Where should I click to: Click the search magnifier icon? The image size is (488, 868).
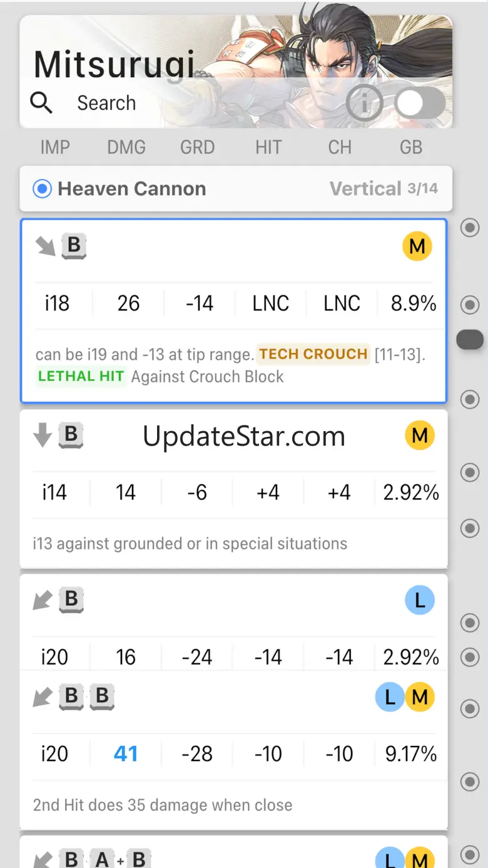(x=41, y=103)
